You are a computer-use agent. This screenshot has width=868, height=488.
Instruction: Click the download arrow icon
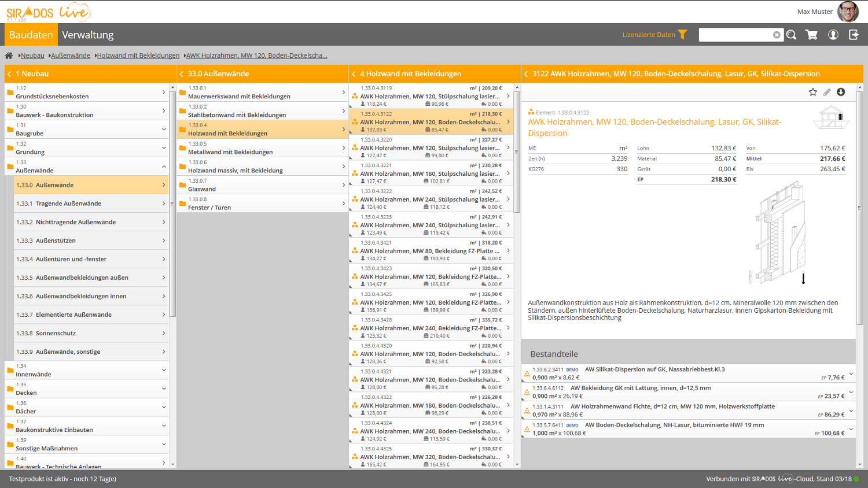841,92
